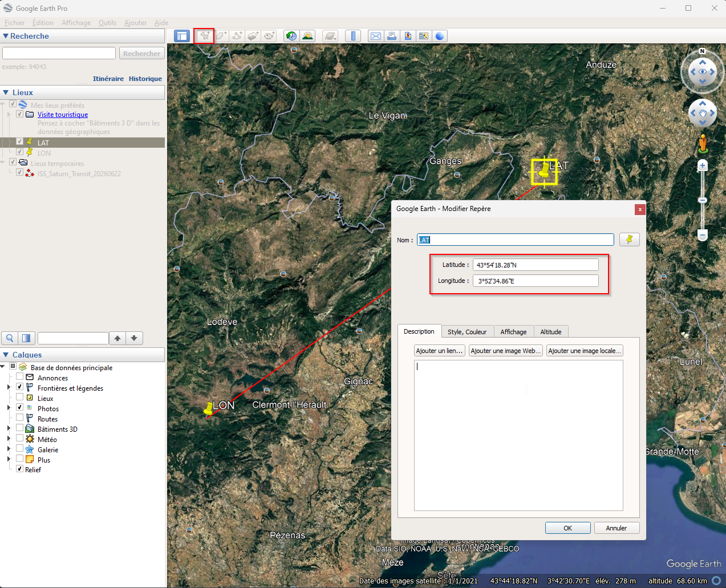Image resolution: width=726 pixels, height=588 pixels.
Task: Enable the Annonces layer checkbox
Action: [20, 377]
